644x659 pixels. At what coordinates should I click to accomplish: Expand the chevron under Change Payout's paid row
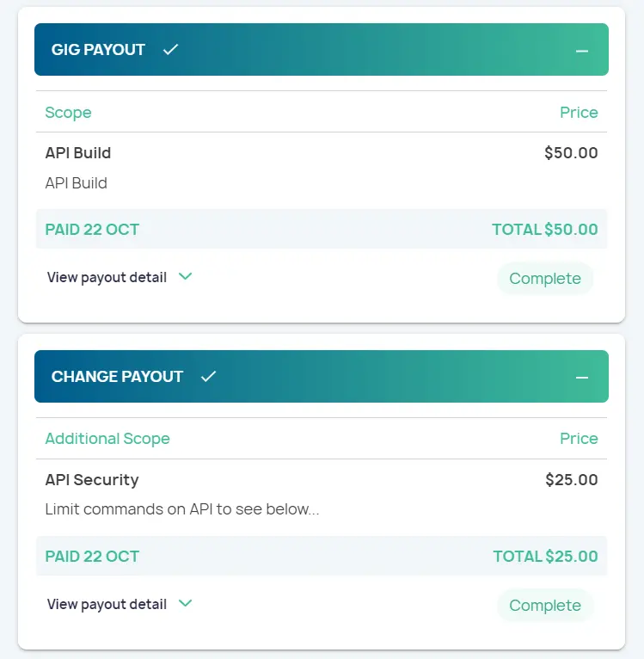tap(185, 604)
